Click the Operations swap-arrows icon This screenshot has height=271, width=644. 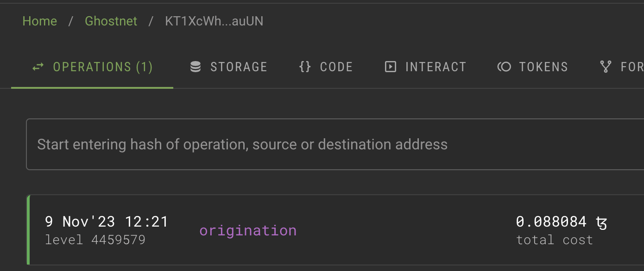pos(38,67)
